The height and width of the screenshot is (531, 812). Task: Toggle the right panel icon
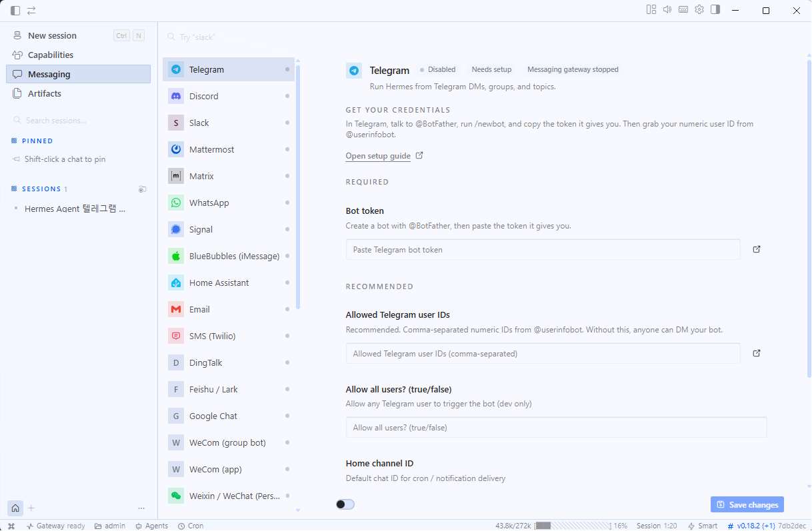715,9
